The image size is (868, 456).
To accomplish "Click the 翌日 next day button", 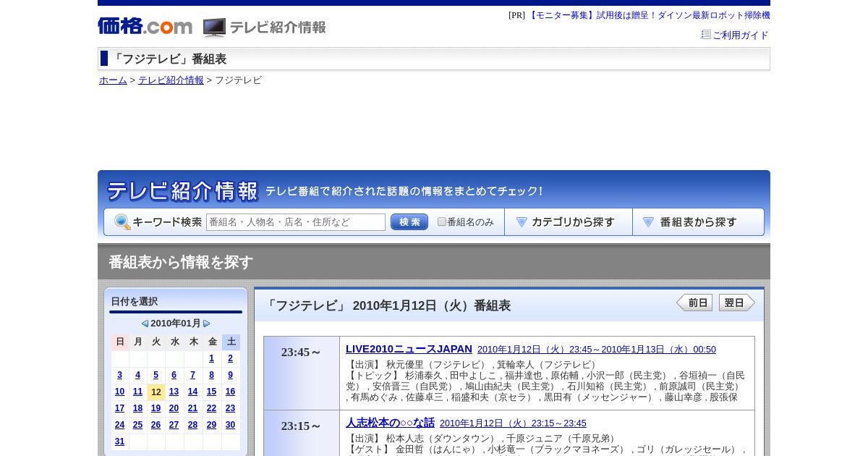I will pyautogui.click(x=737, y=303).
